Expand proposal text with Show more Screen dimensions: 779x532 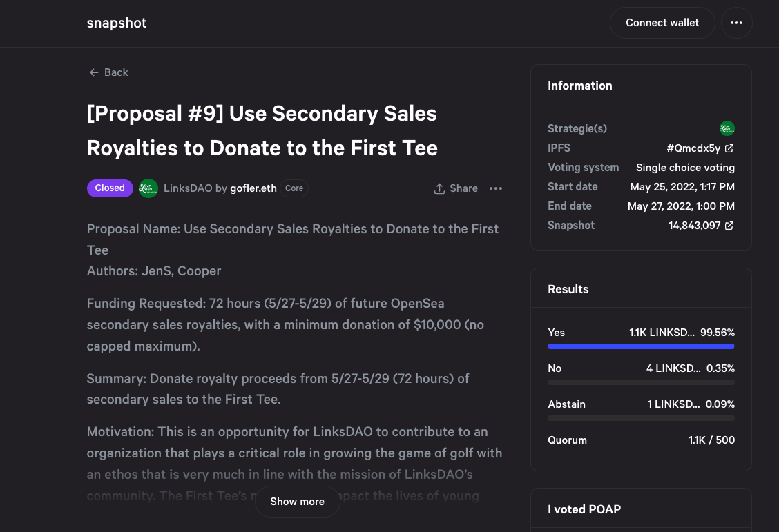[x=297, y=502]
